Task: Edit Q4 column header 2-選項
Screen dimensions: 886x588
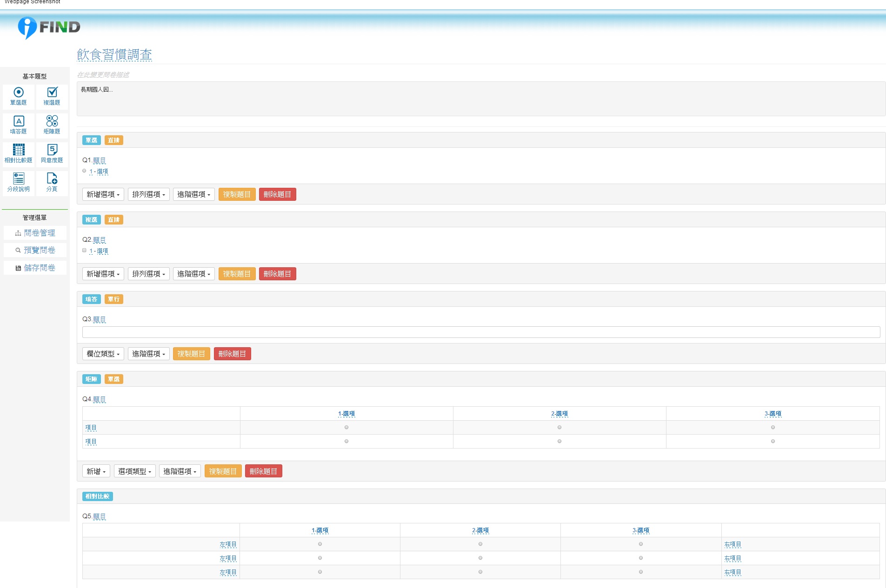Action: pyautogui.click(x=560, y=414)
